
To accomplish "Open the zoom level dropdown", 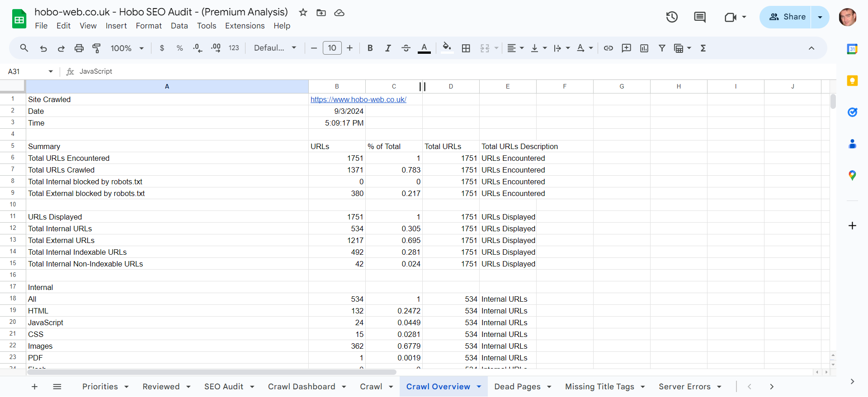I will coord(127,48).
